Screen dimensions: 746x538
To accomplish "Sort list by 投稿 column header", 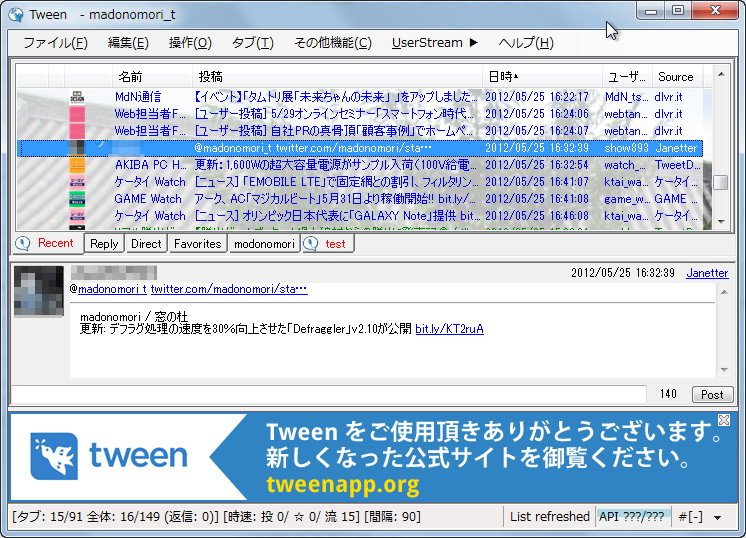I will click(x=338, y=77).
